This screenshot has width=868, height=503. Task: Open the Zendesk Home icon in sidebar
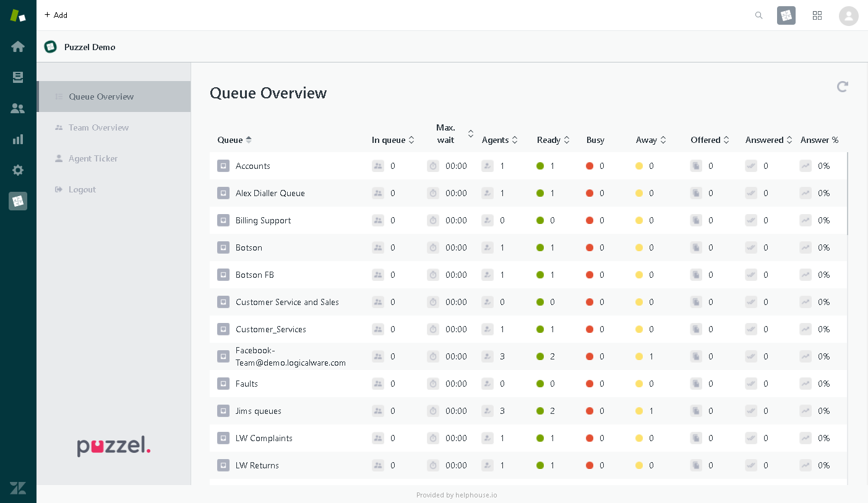[18, 46]
